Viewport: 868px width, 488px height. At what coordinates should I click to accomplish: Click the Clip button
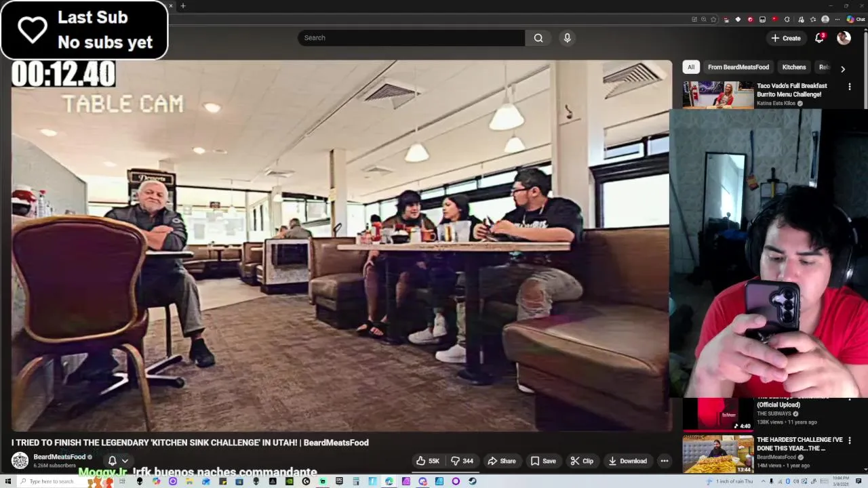click(x=582, y=461)
